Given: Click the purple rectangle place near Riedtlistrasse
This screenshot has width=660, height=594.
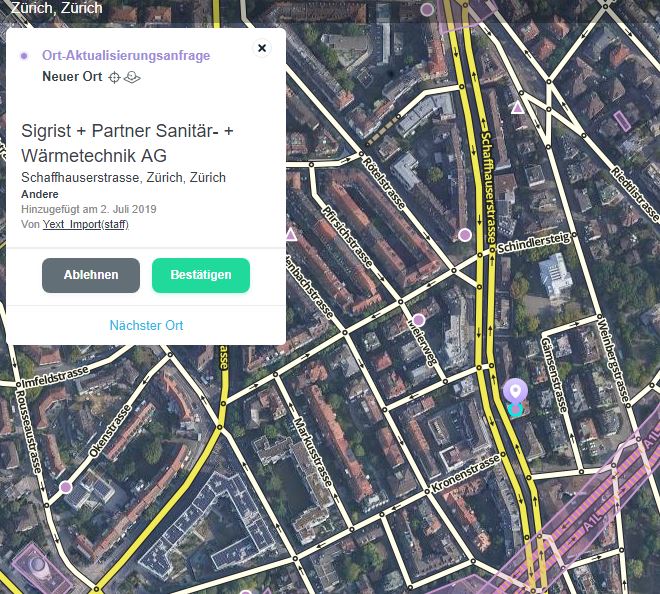Looking at the screenshot, I should pyautogui.click(x=622, y=120).
